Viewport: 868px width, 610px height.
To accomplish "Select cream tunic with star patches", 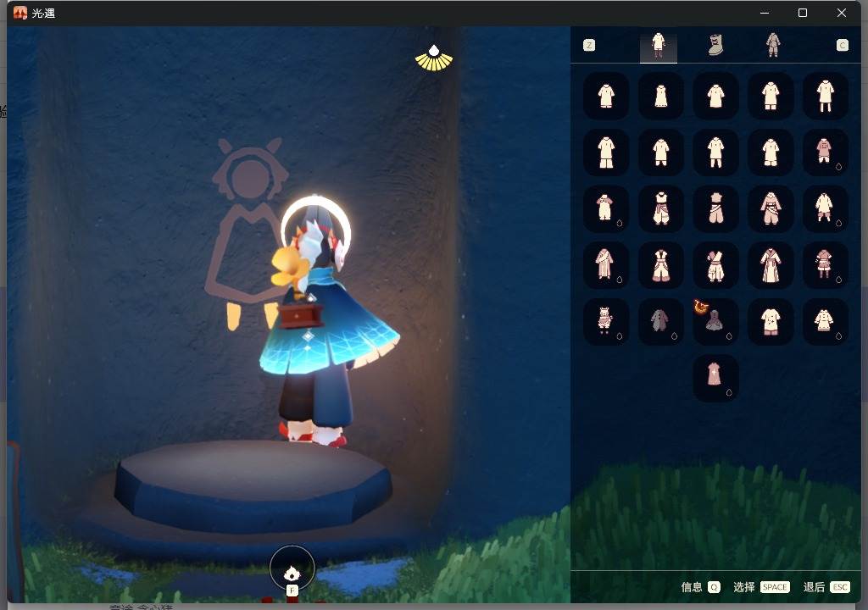I will click(771, 322).
